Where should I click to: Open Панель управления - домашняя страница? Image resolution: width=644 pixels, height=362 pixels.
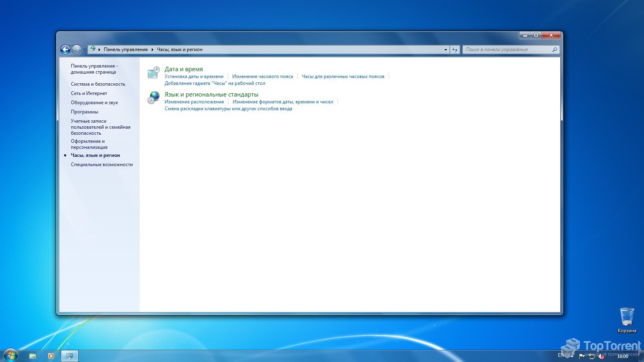(94, 69)
